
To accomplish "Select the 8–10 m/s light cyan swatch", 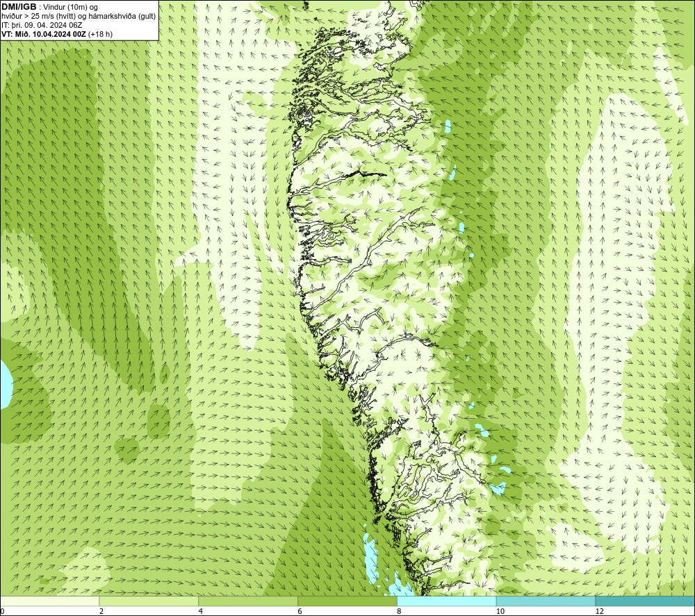I will pos(447,601).
